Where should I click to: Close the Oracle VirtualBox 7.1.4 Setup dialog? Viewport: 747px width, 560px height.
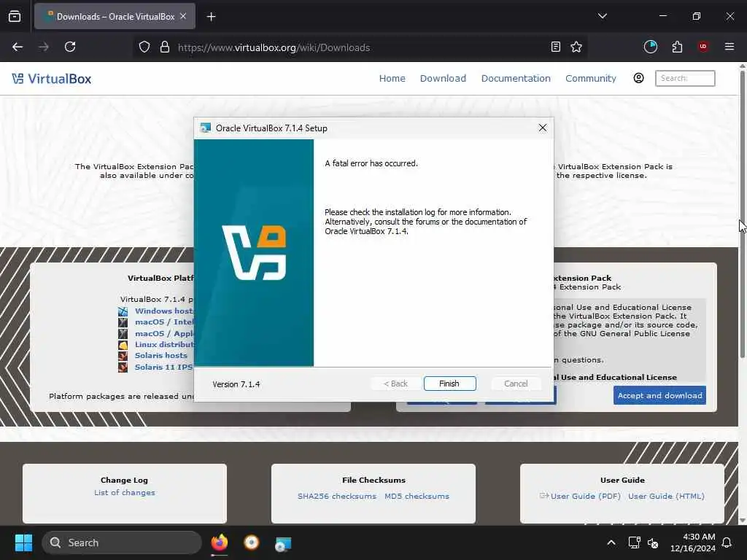point(542,128)
